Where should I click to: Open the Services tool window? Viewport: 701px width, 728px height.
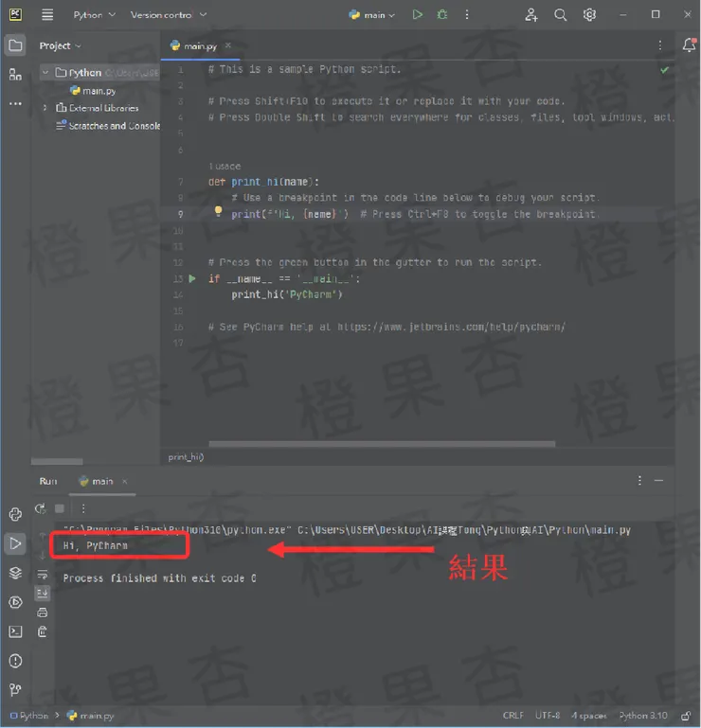tap(15, 602)
